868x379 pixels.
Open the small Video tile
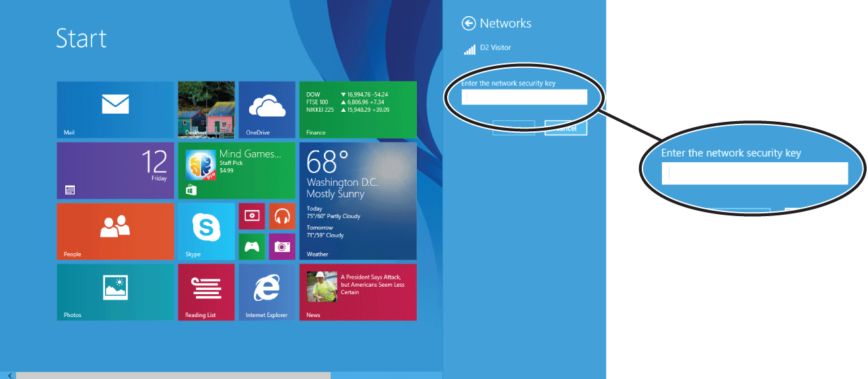[x=252, y=216]
